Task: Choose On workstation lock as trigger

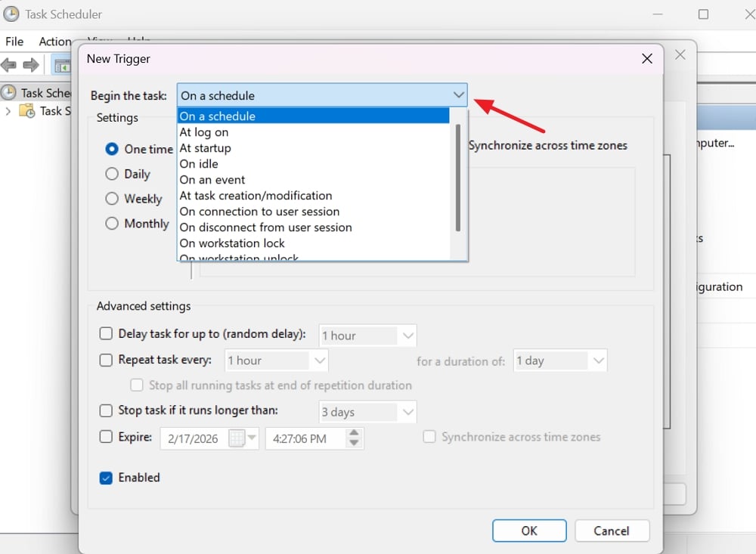Action: tap(232, 243)
